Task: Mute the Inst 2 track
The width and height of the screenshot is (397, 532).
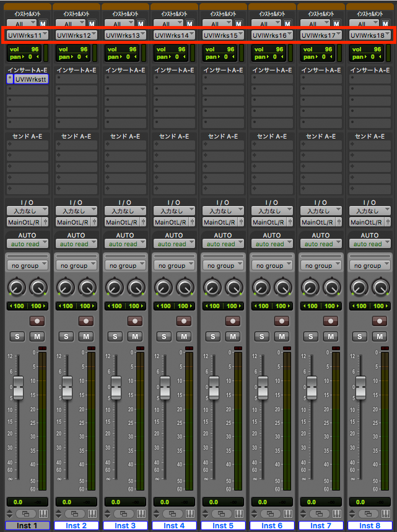Action: tap(86, 337)
